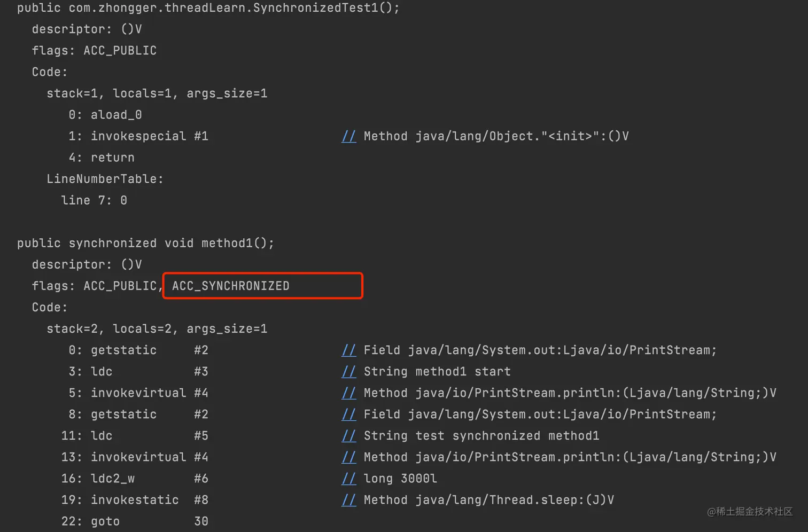Click the '8: getstatic #2' instruction
The height and width of the screenshot is (532, 808).
tap(138, 414)
